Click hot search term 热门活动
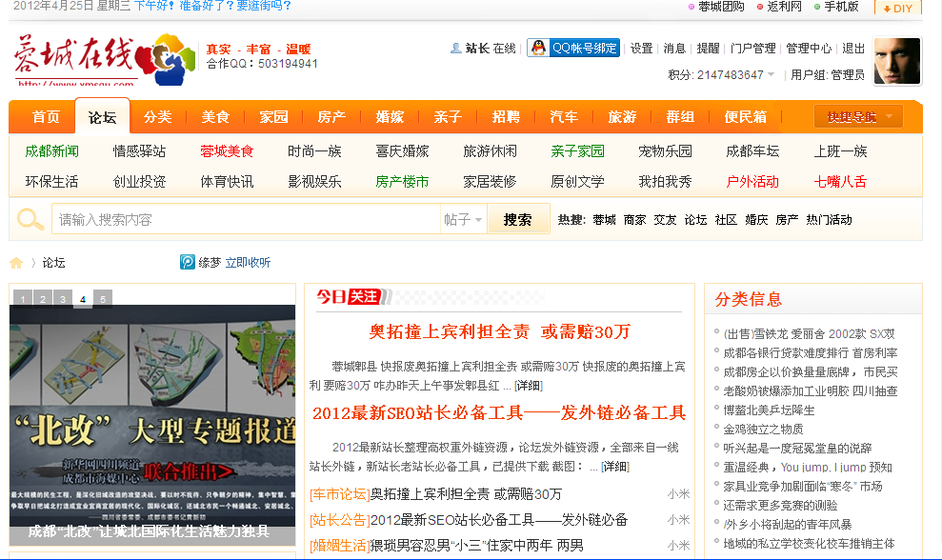The image size is (942, 560). click(x=829, y=220)
